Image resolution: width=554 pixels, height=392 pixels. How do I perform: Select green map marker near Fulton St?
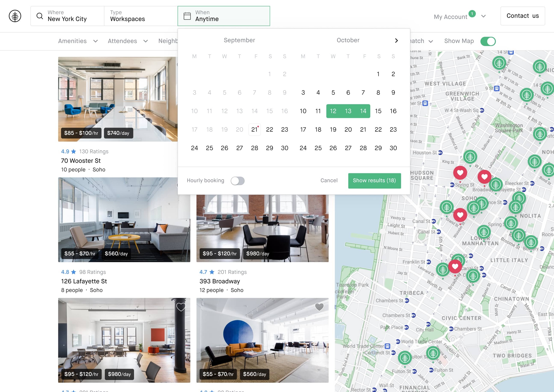click(405, 358)
